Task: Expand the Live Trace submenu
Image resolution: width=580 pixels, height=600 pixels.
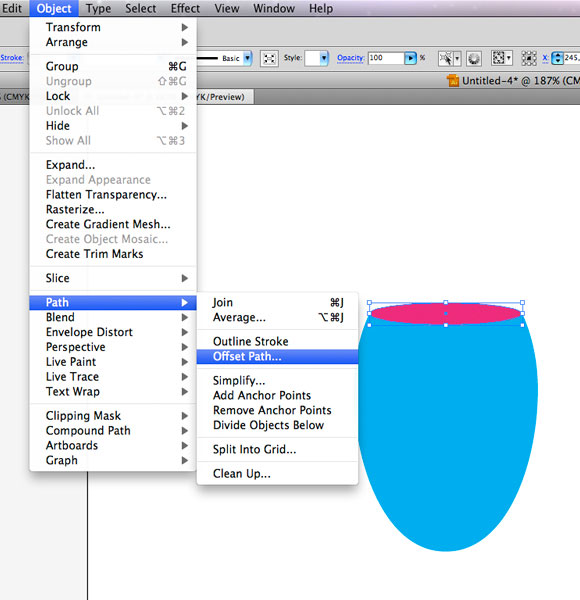Action: coord(113,377)
